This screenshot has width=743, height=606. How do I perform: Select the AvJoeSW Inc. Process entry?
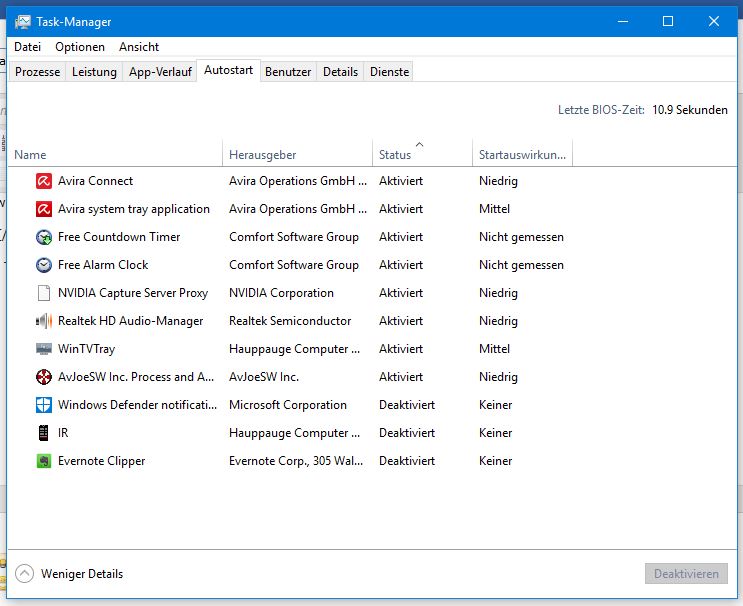pos(136,377)
